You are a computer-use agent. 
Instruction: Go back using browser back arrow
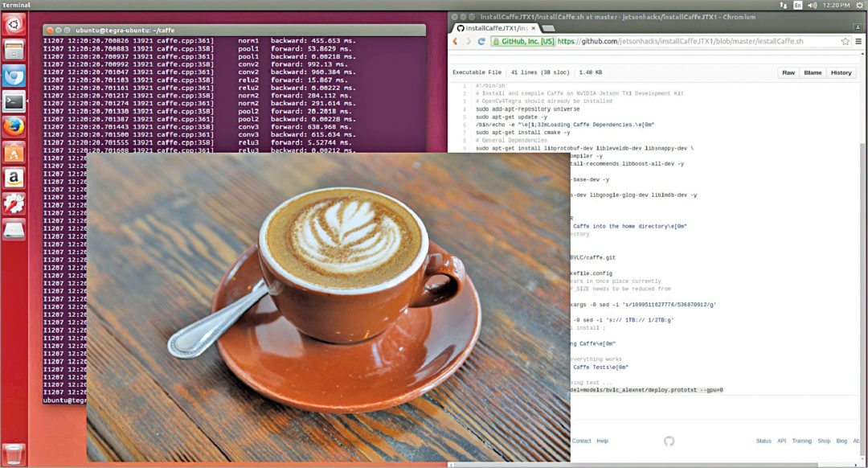pos(456,41)
